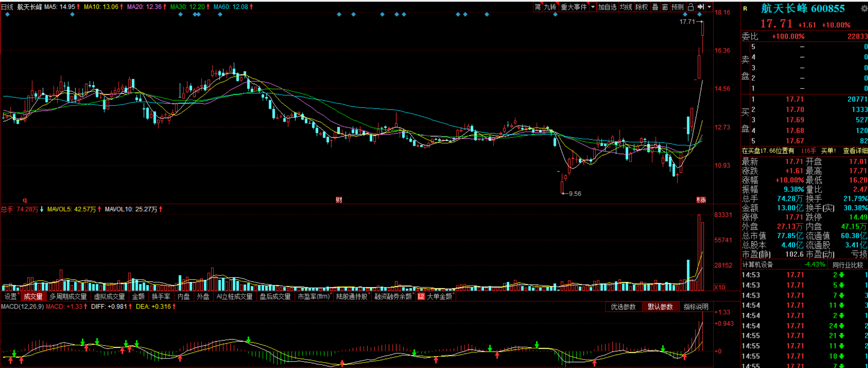The height and width of the screenshot is (368, 868).
Task: Select the 默认参数 MACD parameter option
Action: coord(660,307)
